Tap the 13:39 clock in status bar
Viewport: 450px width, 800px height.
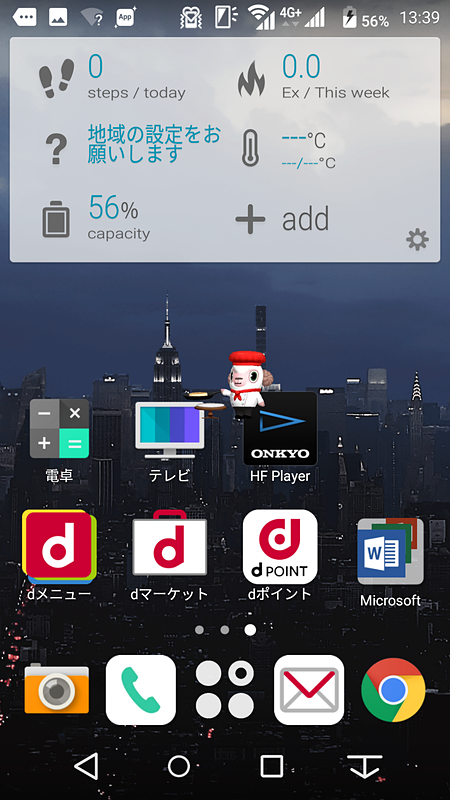coord(419,18)
